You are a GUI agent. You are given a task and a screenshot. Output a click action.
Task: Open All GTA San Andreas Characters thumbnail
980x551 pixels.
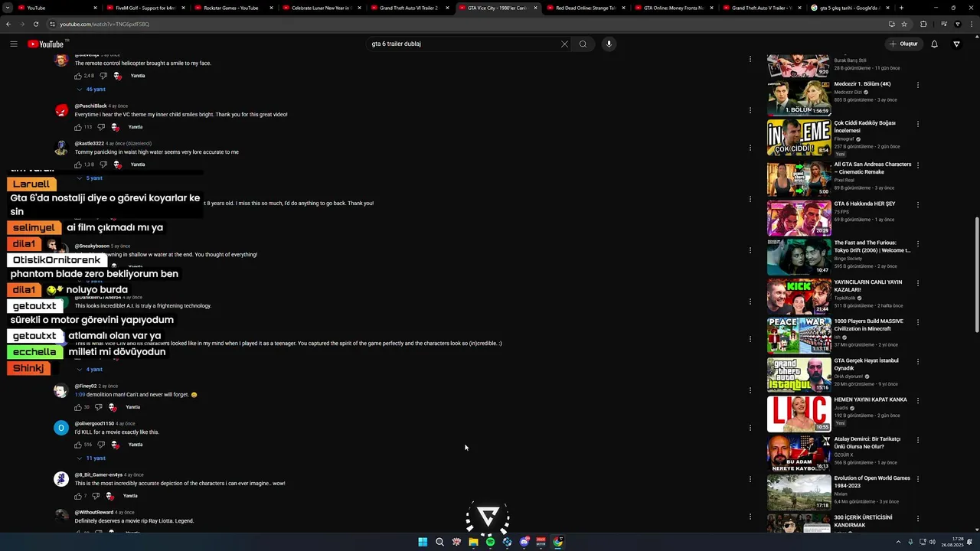(799, 178)
